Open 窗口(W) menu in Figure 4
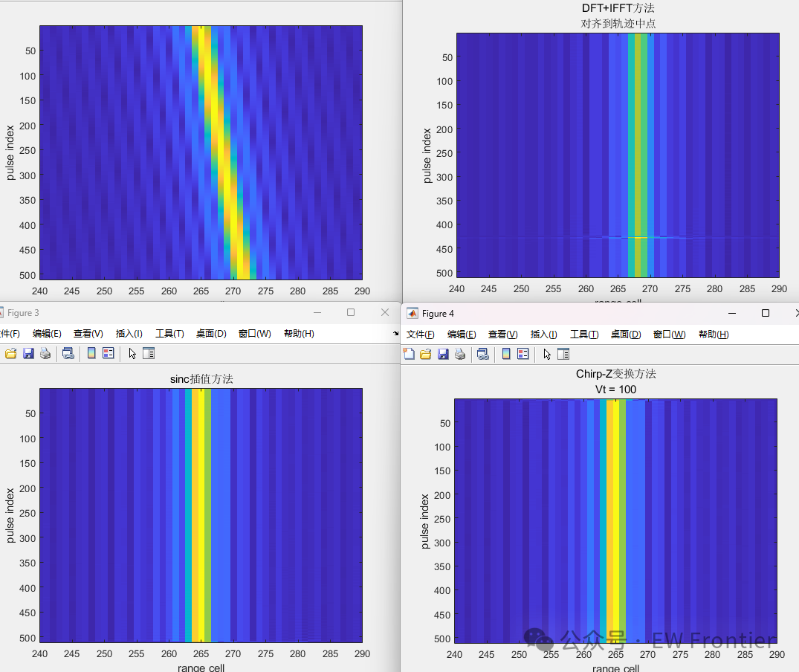This screenshot has width=799, height=672. [670, 335]
